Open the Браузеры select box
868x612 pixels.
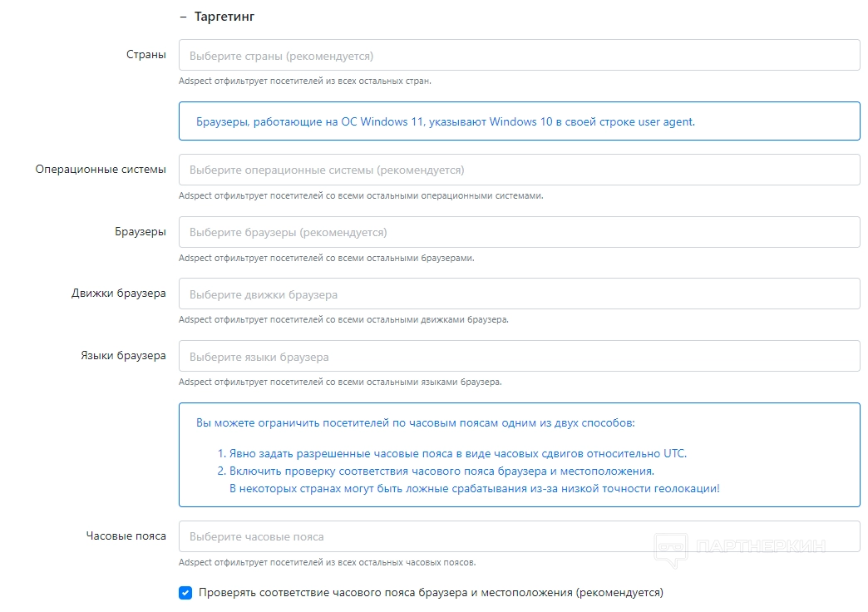519,232
